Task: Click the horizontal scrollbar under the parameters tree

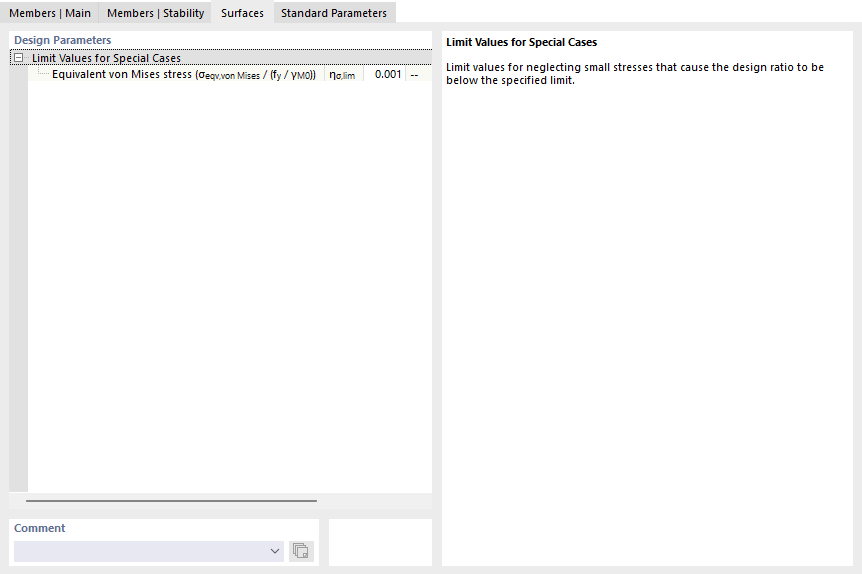Action: coord(171,501)
